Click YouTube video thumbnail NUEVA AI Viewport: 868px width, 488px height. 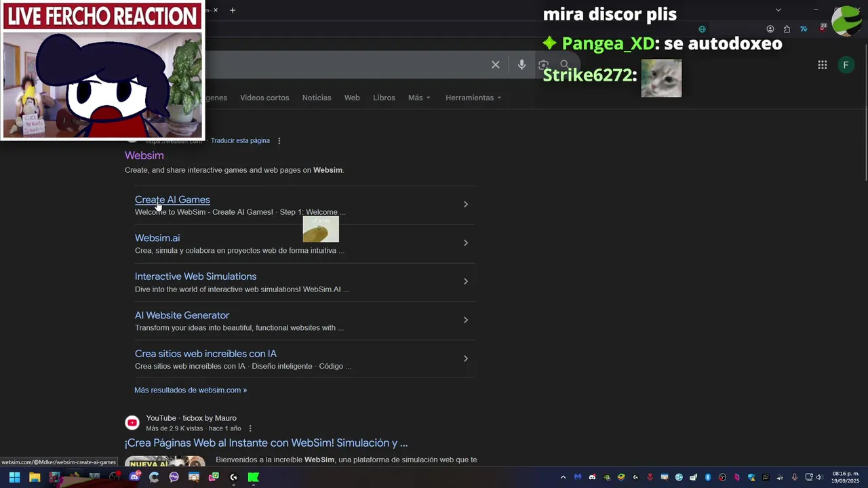click(x=165, y=462)
